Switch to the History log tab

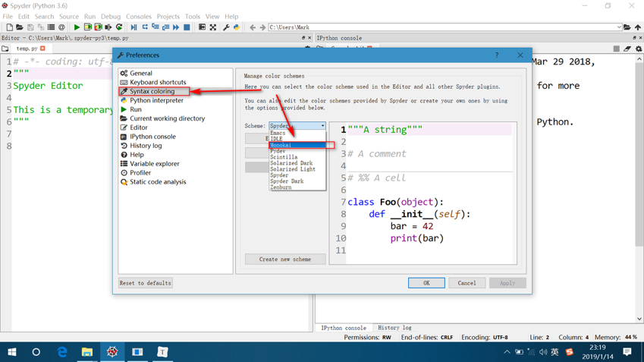tap(394, 328)
